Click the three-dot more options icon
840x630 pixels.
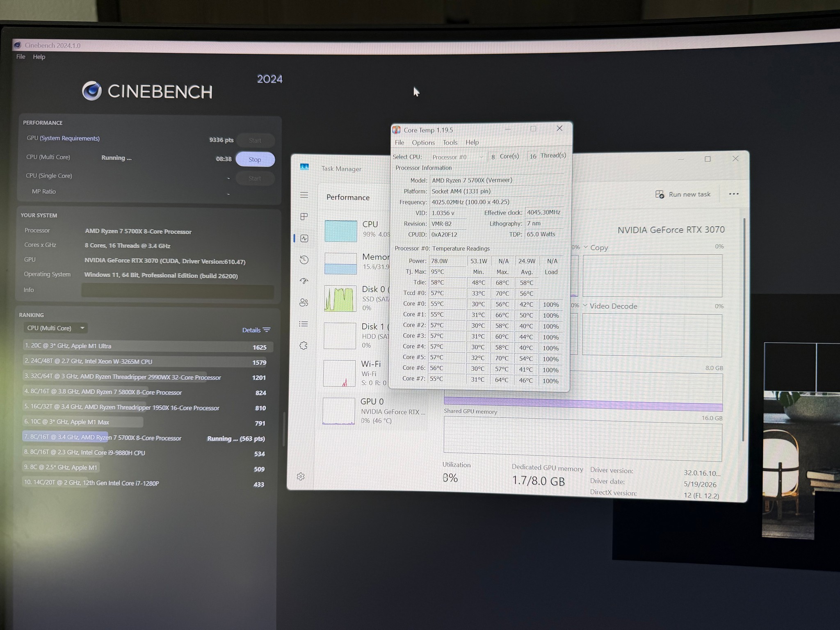(x=734, y=194)
